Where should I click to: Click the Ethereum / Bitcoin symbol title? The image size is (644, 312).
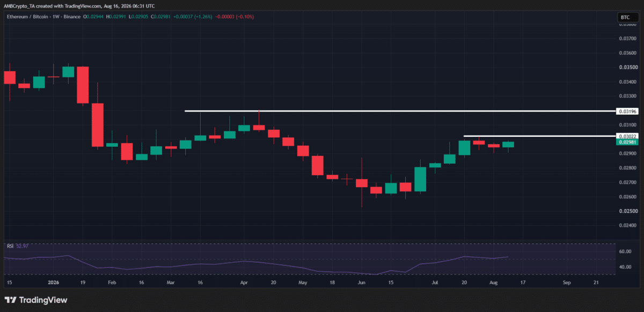pos(28,17)
